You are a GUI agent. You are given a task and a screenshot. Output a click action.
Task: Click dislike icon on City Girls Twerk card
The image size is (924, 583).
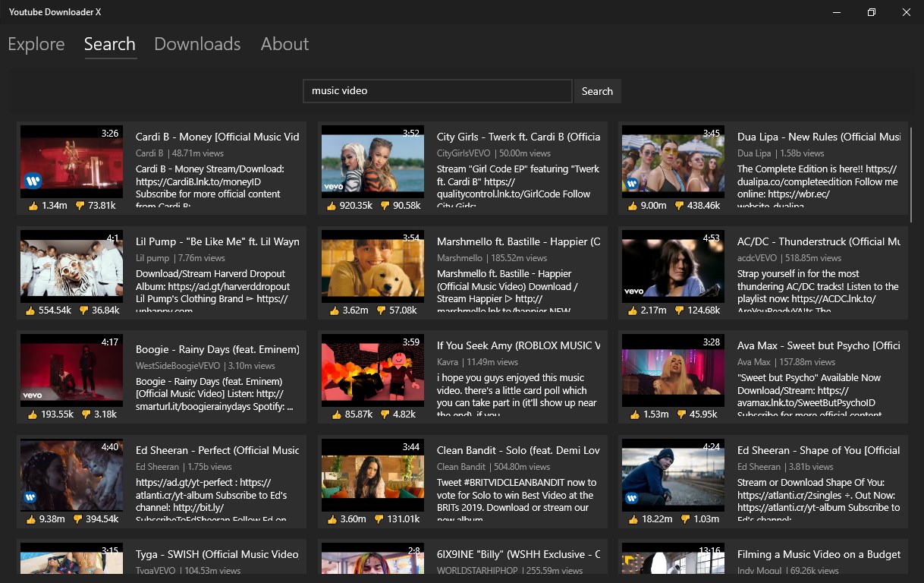click(385, 206)
